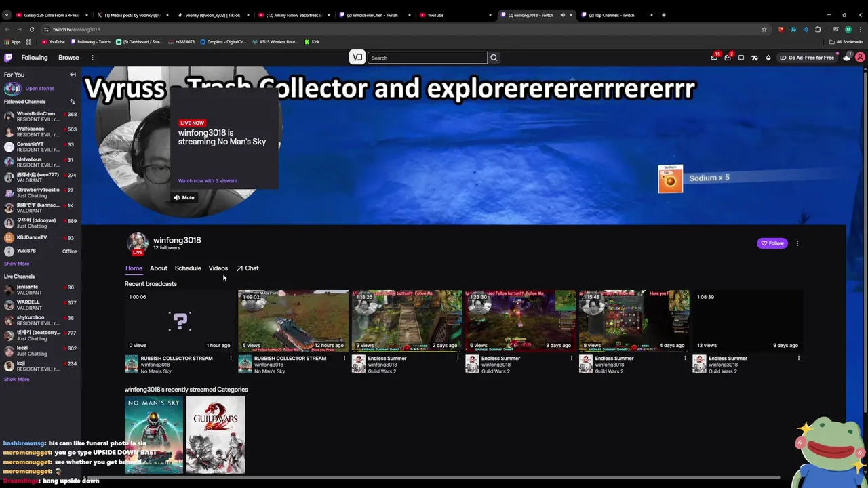868x488 pixels.
Task: Open KBJDanceTV in followed channels
Action: click(x=41, y=238)
